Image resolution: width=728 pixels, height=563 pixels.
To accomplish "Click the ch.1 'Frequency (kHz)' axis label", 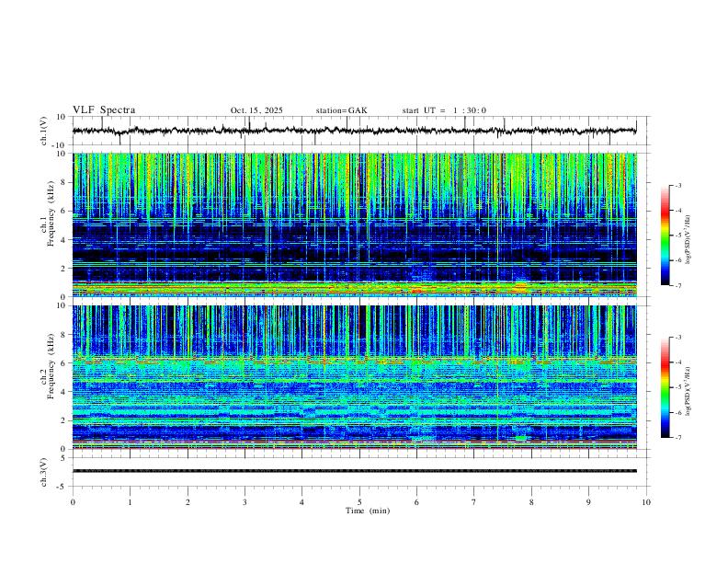I will 51,213.
